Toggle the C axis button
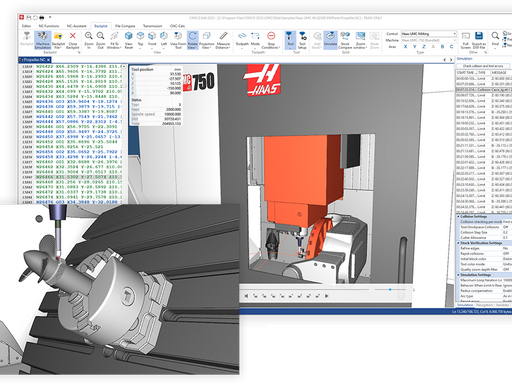The image size is (512, 384). tap(452, 47)
